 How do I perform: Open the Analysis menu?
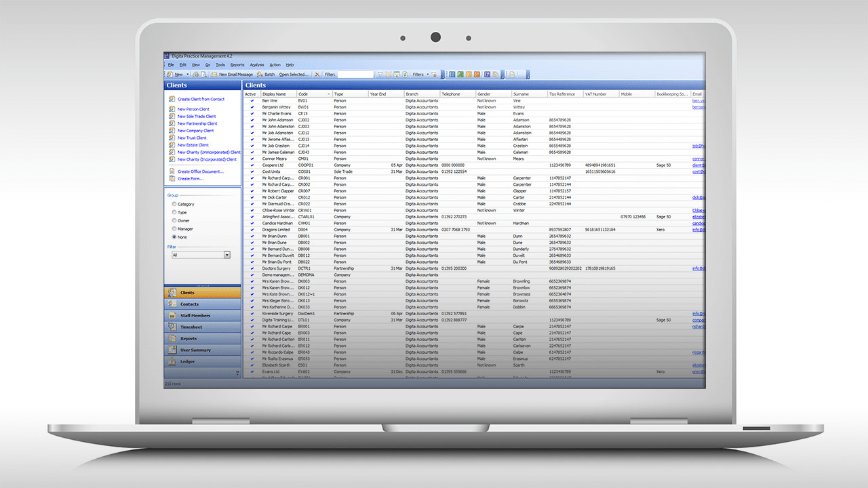click(257, 65)
